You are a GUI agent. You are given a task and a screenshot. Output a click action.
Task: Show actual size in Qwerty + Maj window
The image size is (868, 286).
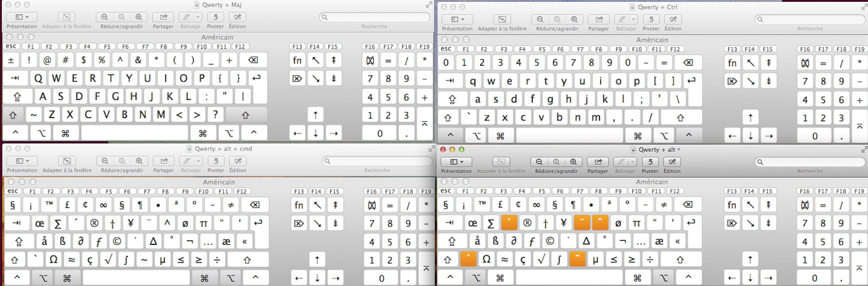pos(122,17)
